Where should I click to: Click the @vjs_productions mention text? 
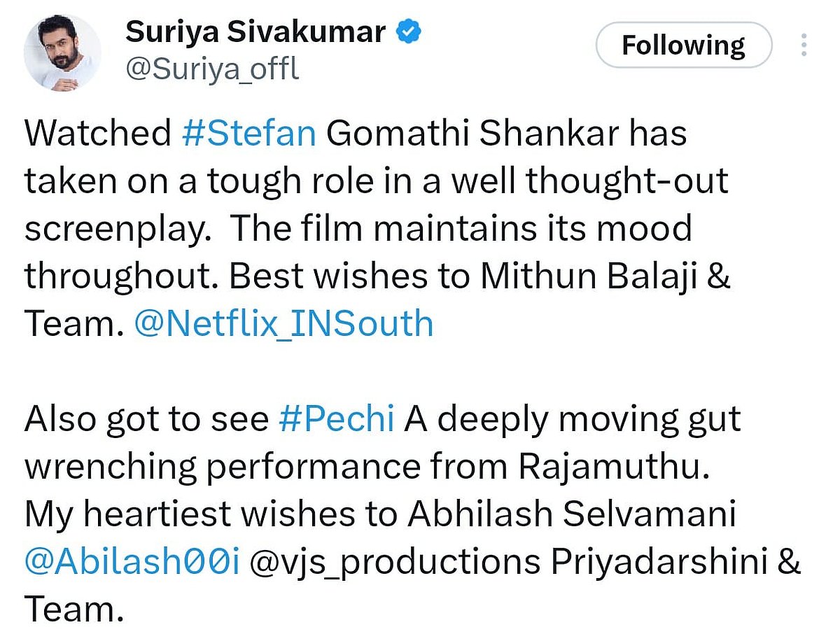395,562
